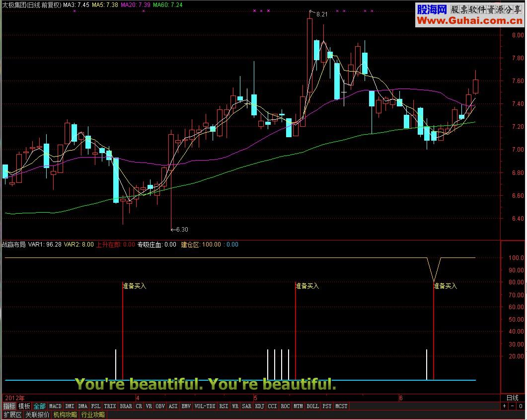Display the PSY indicator
Image resolution: width=527 pixels, height=420 pixels.
coord(327,406)
